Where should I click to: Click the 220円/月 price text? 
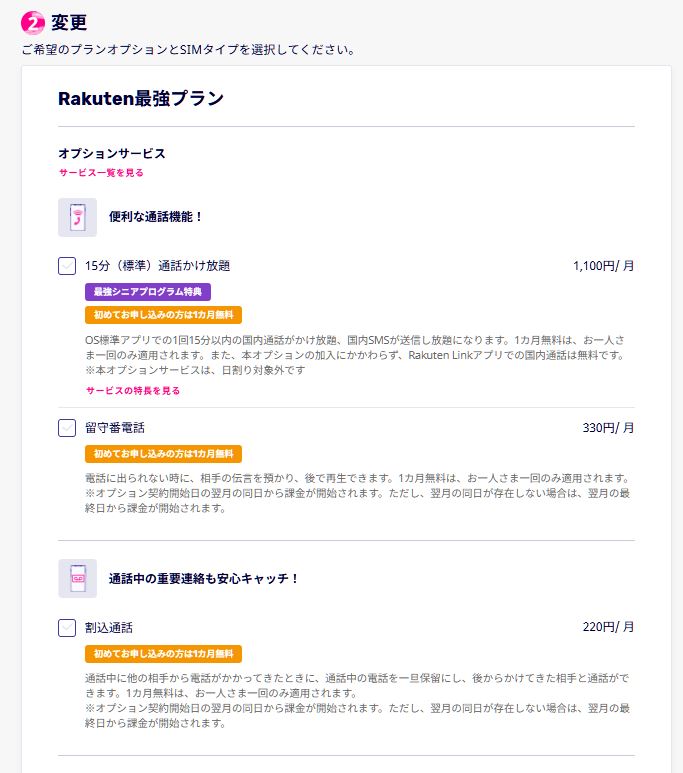[608, 627]
